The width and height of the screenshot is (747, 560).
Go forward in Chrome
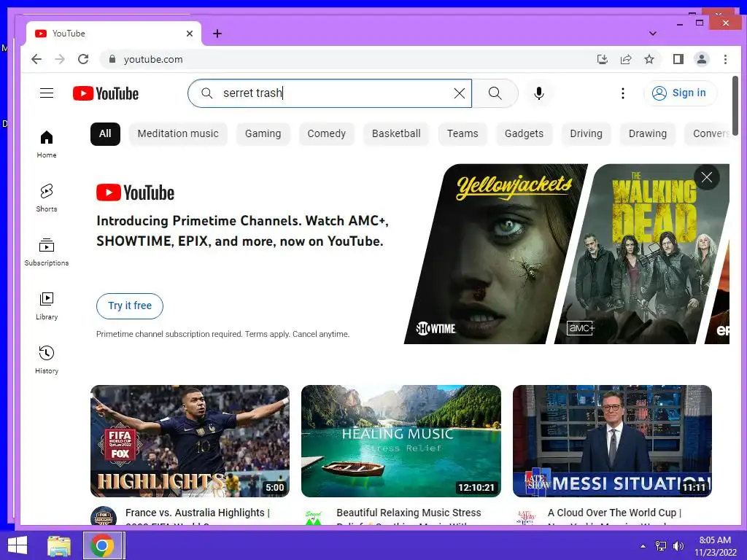[x=60, y=59]
